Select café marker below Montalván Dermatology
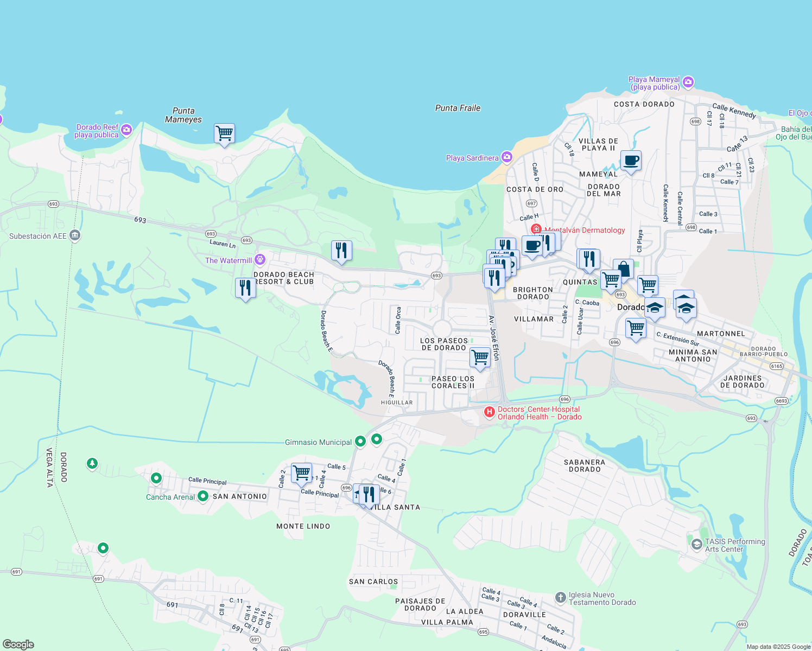The width and height of the screenshot is (812, 651). click(x=532, y=246)
